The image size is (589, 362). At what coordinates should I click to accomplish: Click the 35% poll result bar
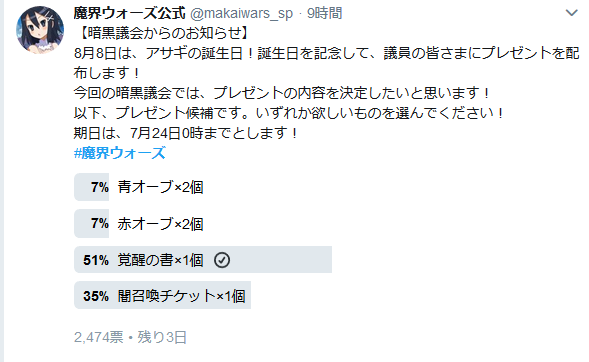[x=162, y=295]
